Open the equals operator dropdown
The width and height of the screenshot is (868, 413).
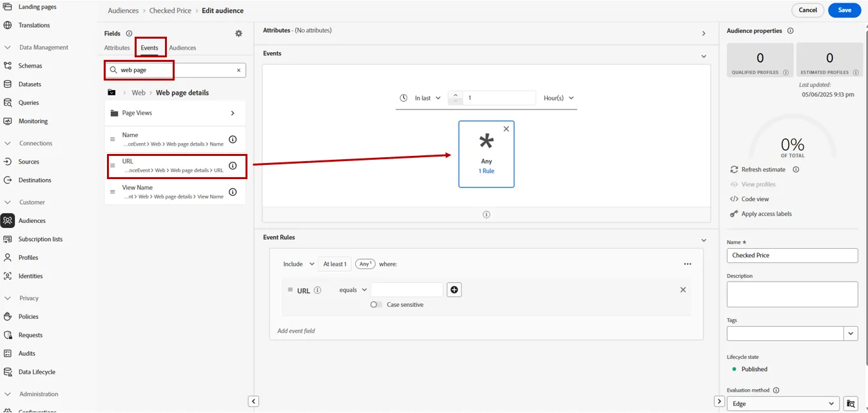[353, 290]
